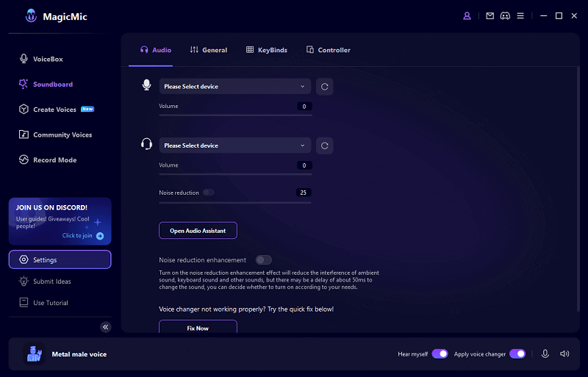Toggle the Hear myself switch
Viewport: 588px width, 377px height.
(440, 353)
